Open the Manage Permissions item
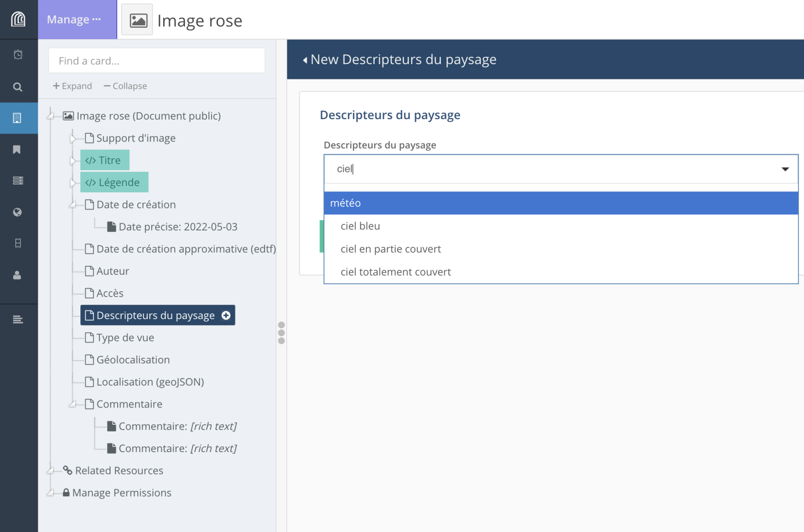This screenshot has width=804, height=532. pos(122,493)
